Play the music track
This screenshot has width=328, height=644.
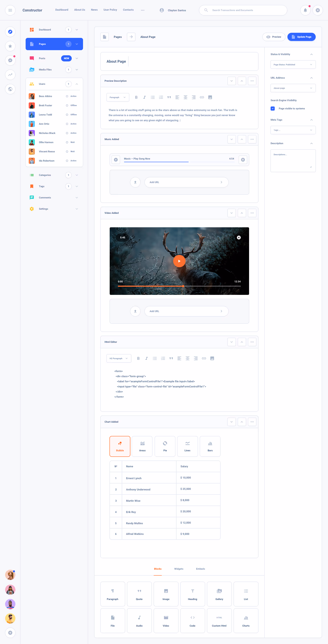click(x=116, y=160)
